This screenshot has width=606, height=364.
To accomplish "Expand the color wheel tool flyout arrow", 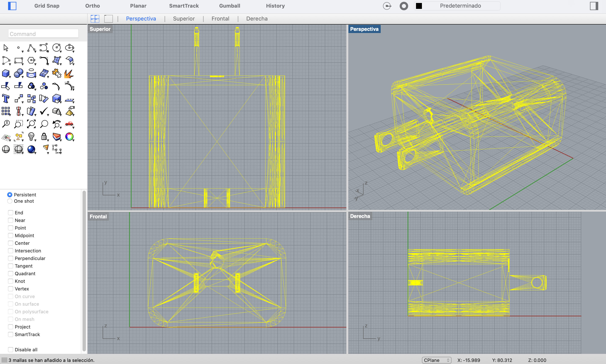I will (x=73, y=141).
